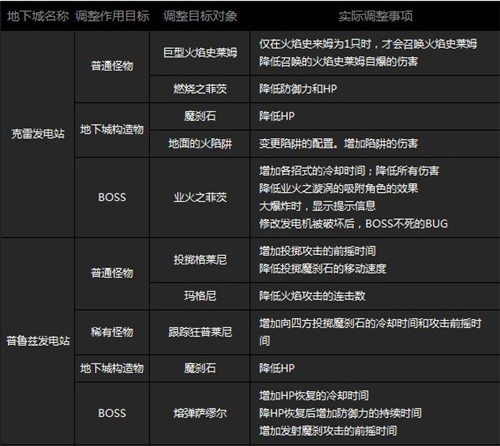Select the '稀有怪物' cell
Screen dimensions: 500x446
click(112, 332)
